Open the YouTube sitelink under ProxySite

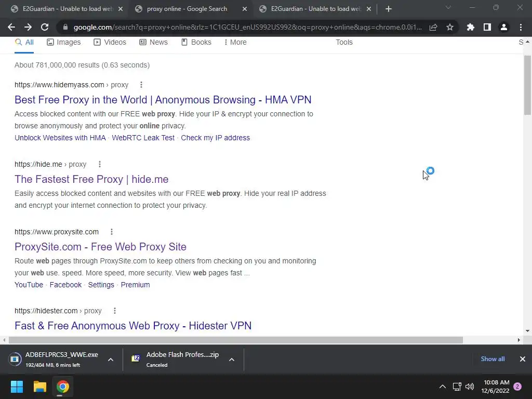coord(29,285)
